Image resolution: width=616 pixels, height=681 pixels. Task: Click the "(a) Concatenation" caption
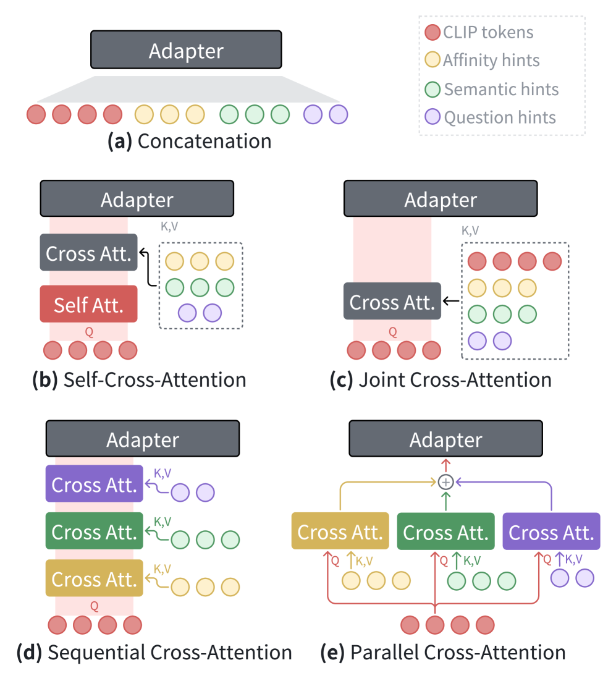coord(189,142)
